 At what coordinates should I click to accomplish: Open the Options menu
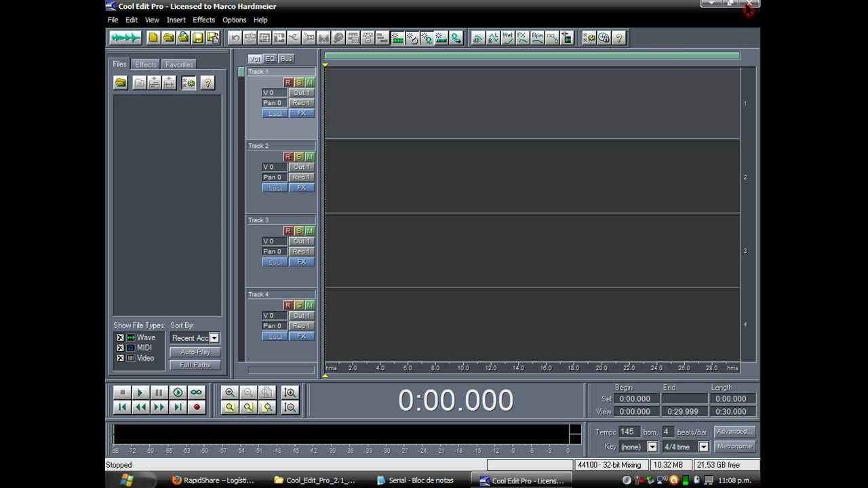coord(235,20)
